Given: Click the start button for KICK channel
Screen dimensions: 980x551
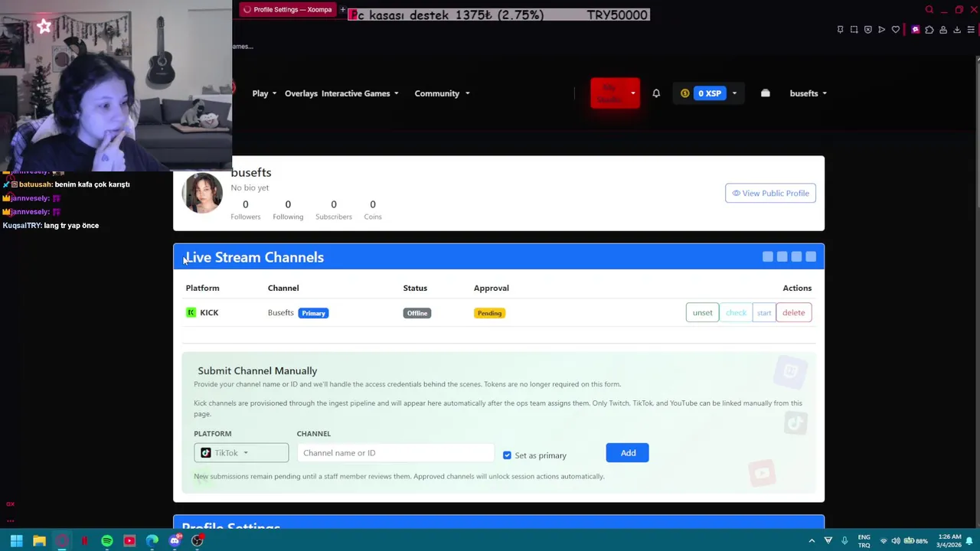Looking at the screenshot, I should pyautogui.click(x=764, y=312).
